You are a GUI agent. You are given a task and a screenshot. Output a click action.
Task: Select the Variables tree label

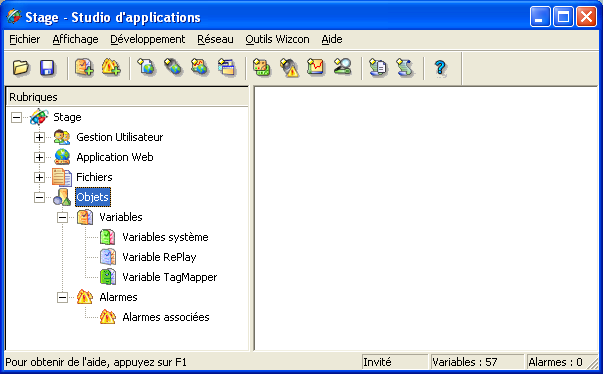click(x=121, y=217)
